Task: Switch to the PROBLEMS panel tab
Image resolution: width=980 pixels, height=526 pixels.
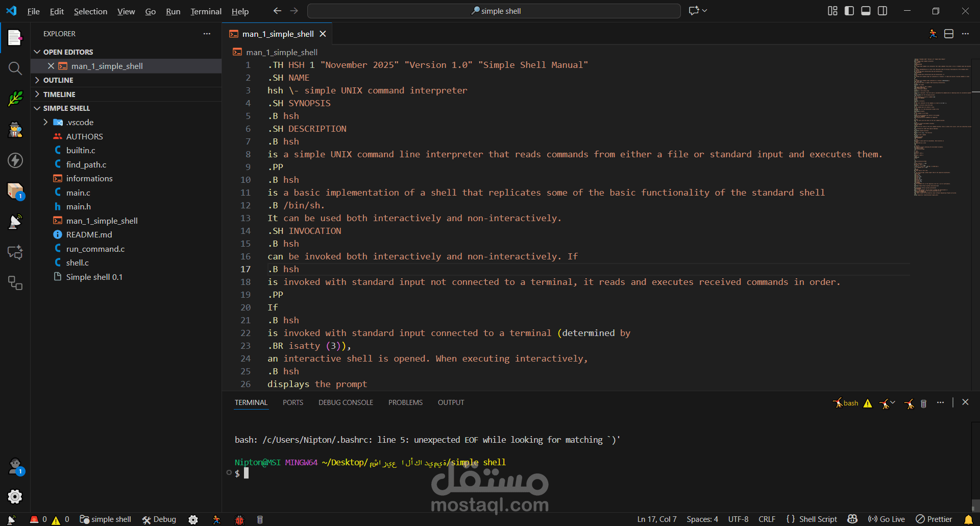Action: pos(405,402)
